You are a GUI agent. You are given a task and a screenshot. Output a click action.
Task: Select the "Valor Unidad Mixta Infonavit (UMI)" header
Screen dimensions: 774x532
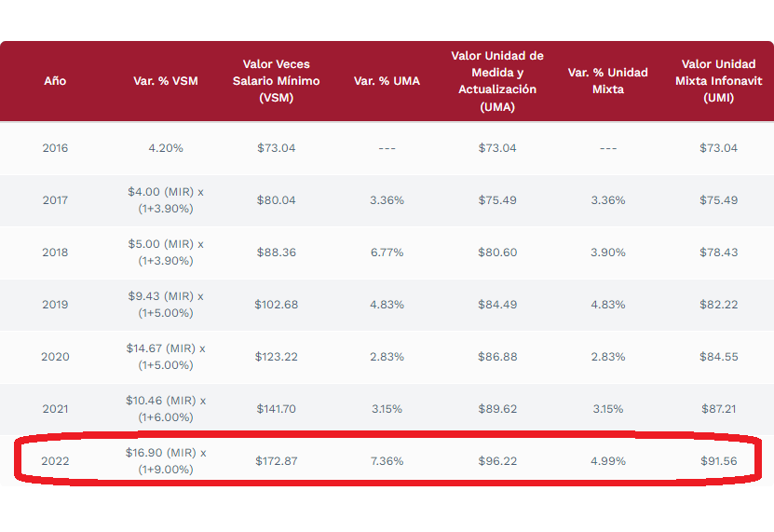pyautogui.click(x=718, y=81)
